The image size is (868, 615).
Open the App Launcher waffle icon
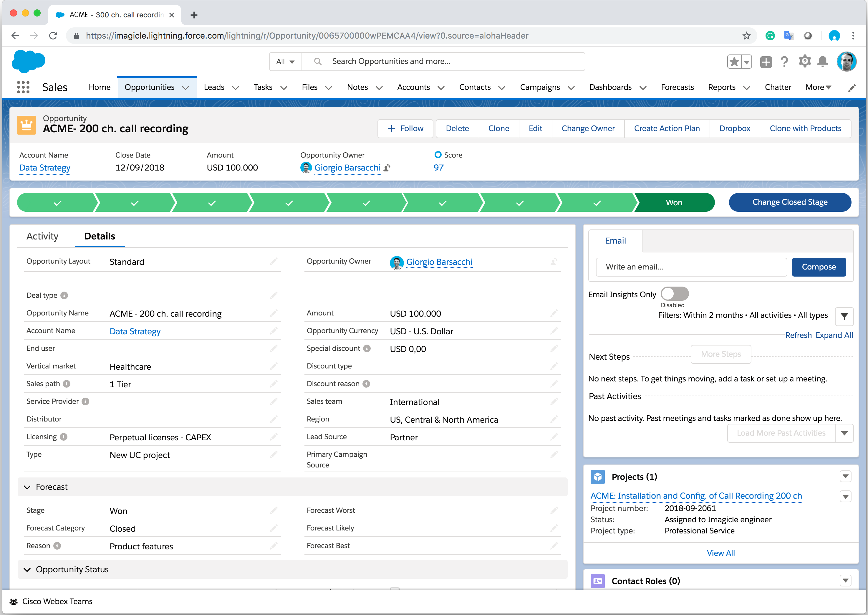pyautogui.click(x=24, y=87)
